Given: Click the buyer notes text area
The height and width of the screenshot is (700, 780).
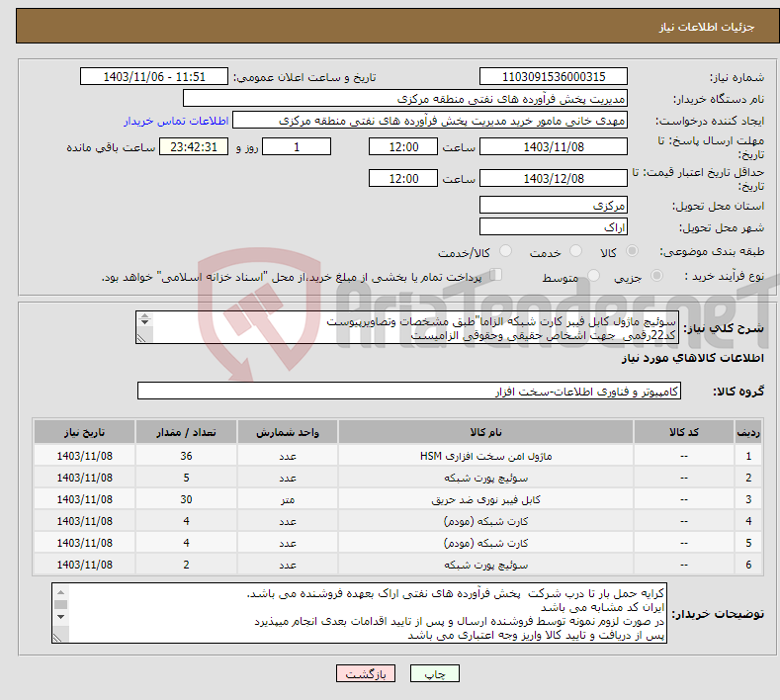Looking at the screenshot, I should click(359, 613).
